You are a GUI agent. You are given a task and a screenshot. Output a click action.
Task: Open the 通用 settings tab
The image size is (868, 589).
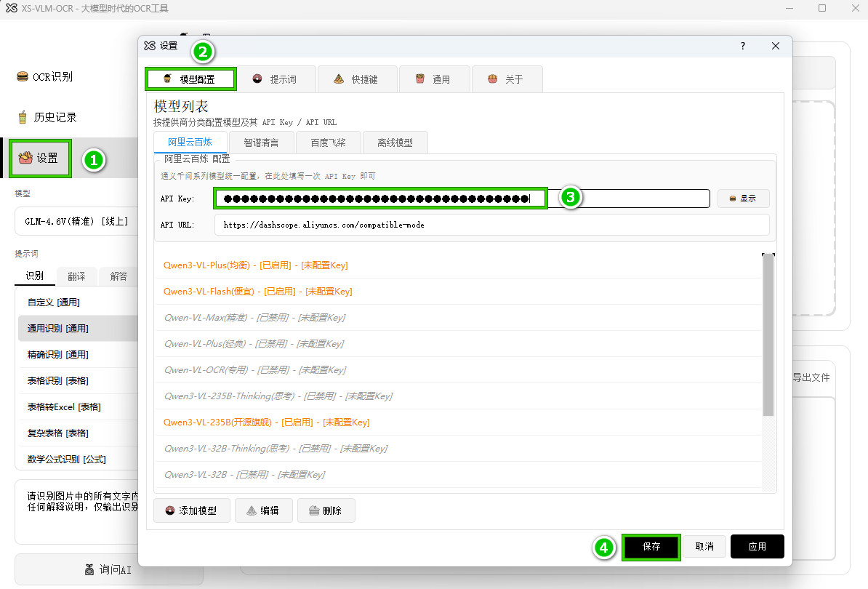tap(434, 79)
